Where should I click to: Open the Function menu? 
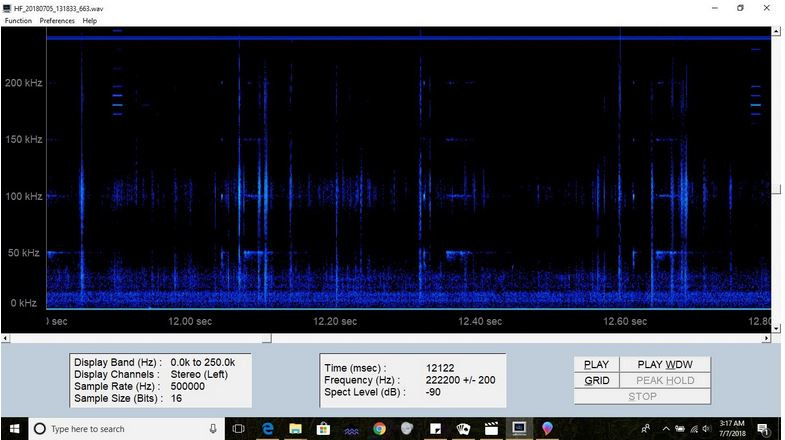18,21
